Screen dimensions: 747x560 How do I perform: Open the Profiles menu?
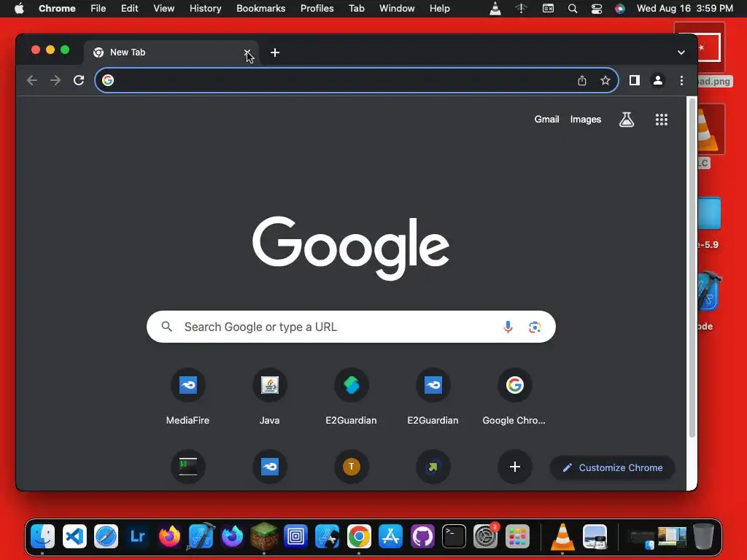click(x=317, y=9)
